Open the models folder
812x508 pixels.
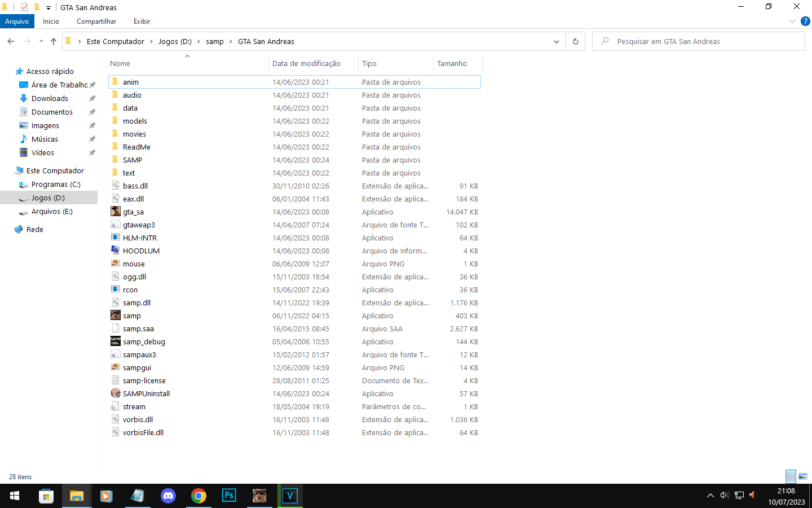135,121
